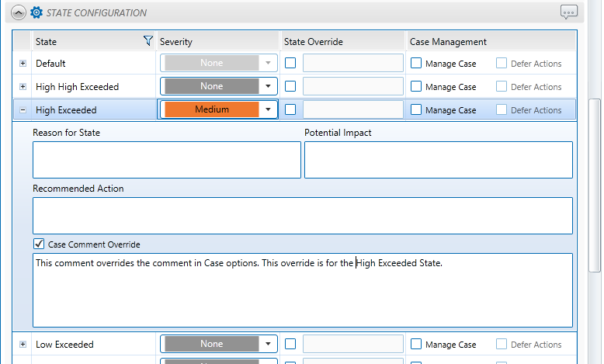Viewport: 604px width, 364px height.
Task: Uncheck Case Comment Override checkbox
Action: (x=39, y=244)
